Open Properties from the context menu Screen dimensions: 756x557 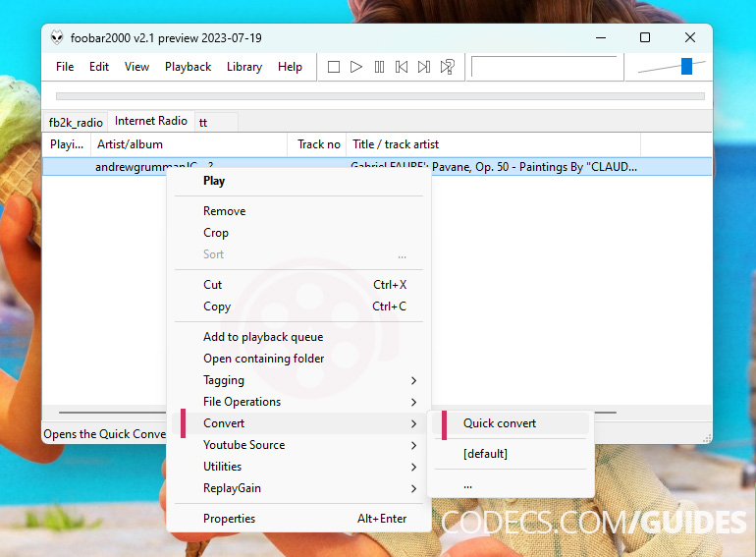[298, 519]
